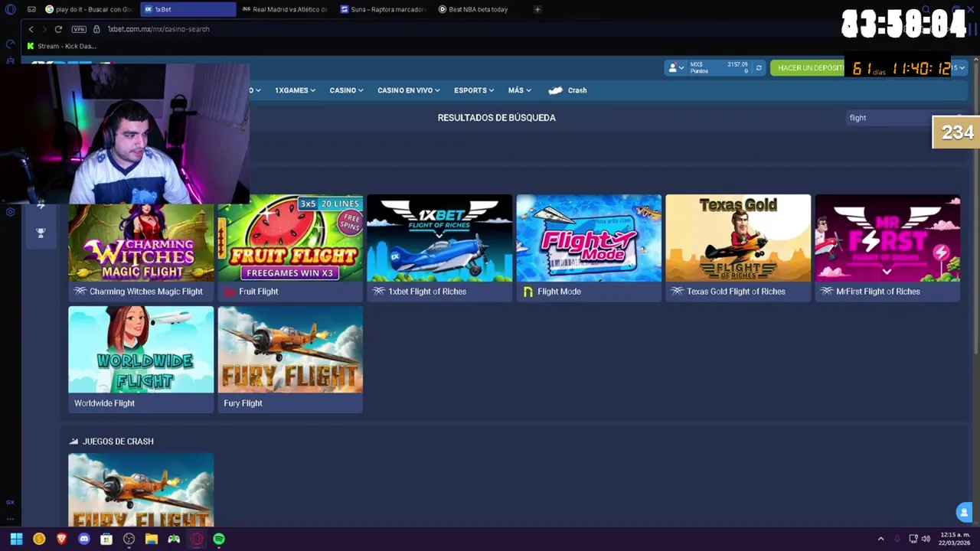
Task: Open MrFirst Flight of Riches thumbnail
Action: [x=887, y=238]
